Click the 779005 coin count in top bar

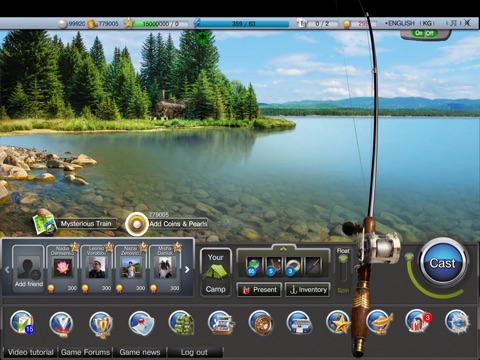108,24
